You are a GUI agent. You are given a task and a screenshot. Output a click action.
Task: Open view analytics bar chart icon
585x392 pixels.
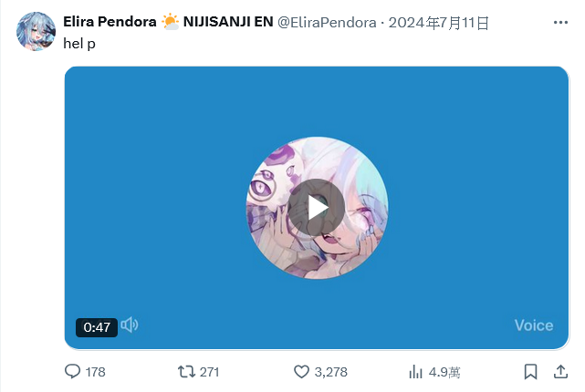[x=415, y=372]
